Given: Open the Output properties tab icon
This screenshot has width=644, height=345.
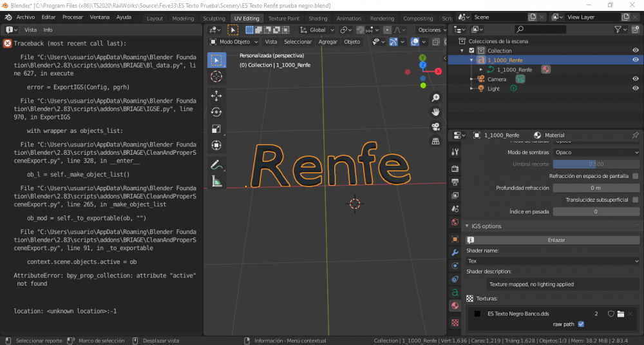Looking at the screenshot, I should pos(455,182).
